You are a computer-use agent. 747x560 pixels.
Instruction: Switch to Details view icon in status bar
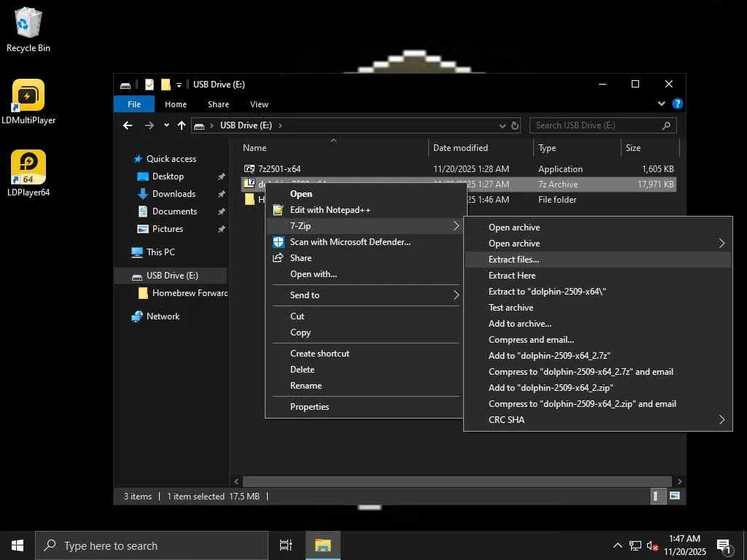click(657, 496)
